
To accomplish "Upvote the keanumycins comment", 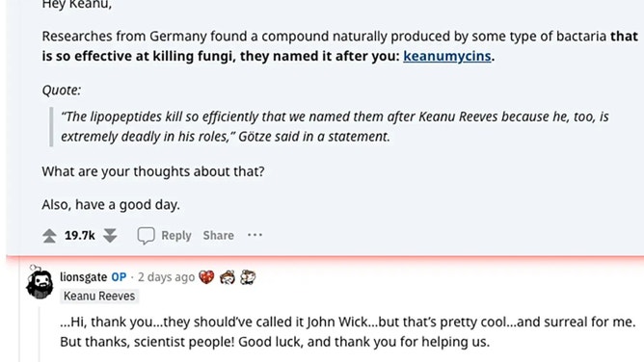I will click(x=49, y=236).
